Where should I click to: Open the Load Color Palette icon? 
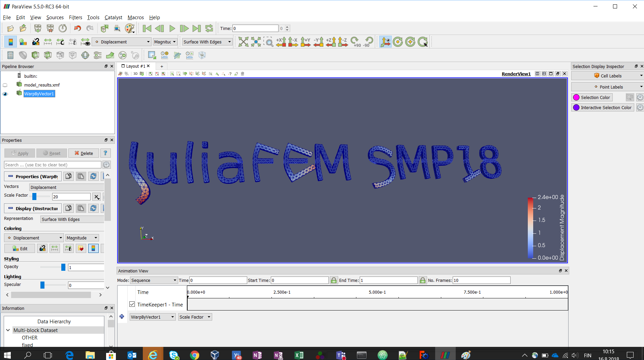tap(130, 29)
